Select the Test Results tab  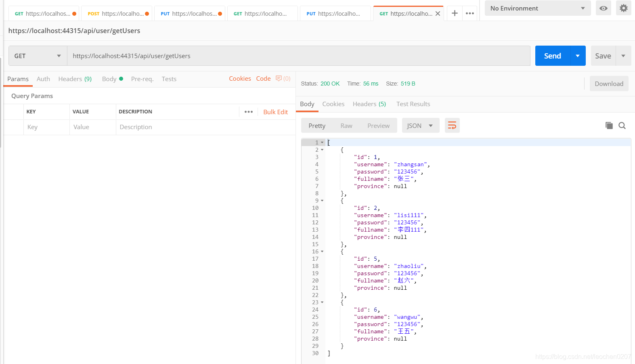[x=413, y=104]
